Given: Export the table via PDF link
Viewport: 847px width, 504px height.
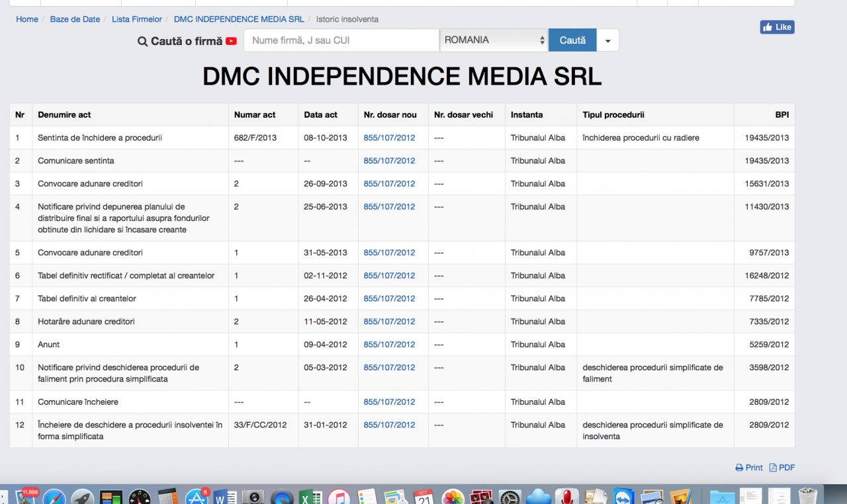Looking at the screenshot, I should click(x=782, y=468).
